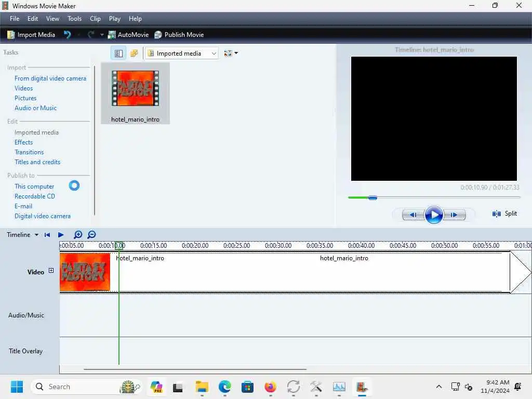The width and height of the screenshot is (532, 399).
Task: Step to previous frame in preview
Action: 413,215
